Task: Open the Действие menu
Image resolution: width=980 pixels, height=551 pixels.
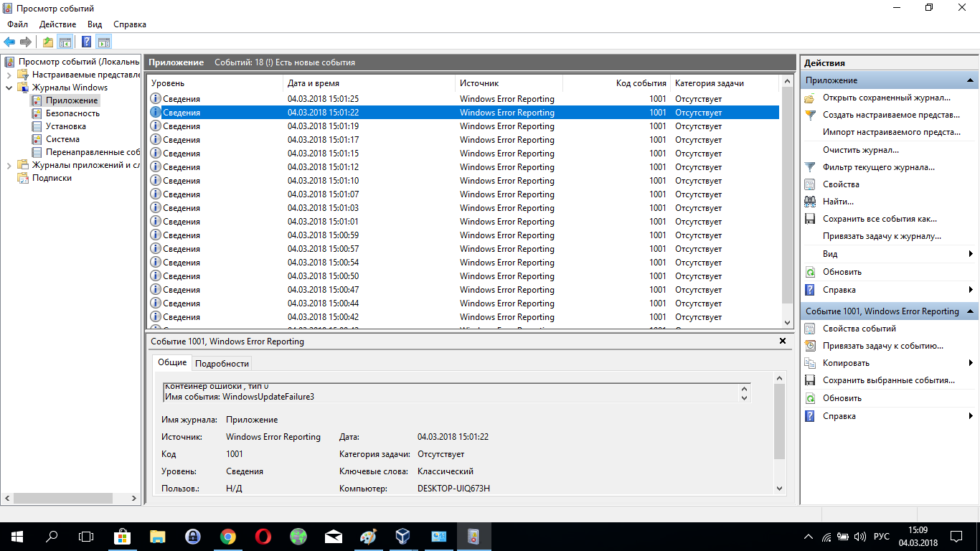Action: (57, 24)
